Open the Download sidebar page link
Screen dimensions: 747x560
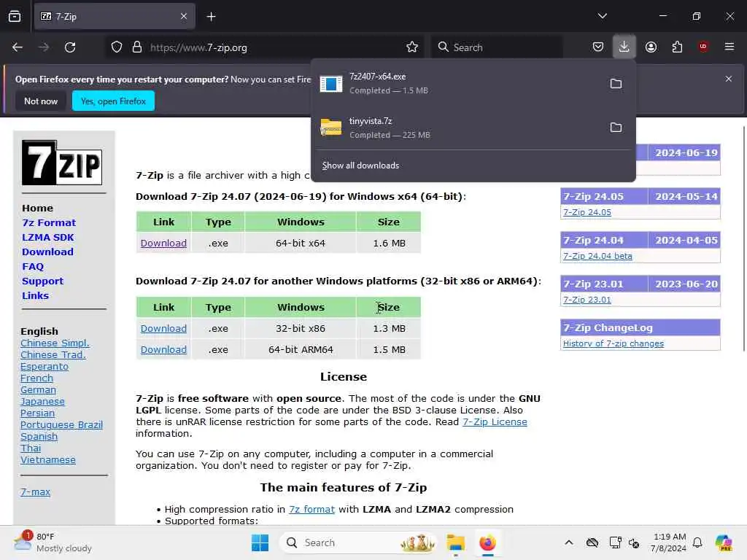47,252
